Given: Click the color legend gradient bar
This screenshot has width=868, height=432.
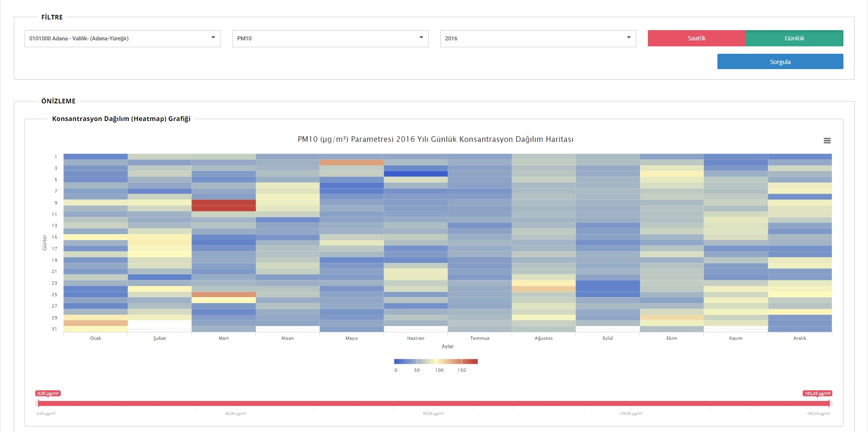Looking at the screenshot, I should [436, 362].
